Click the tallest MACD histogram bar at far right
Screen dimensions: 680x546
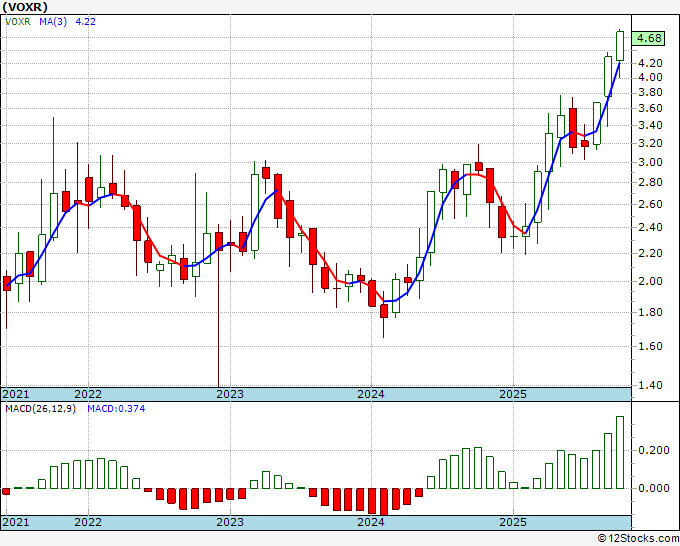tap(620, 453)
